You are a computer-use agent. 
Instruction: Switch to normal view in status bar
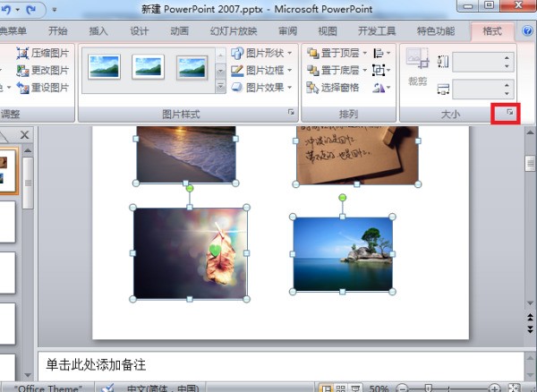click(328, 388)
